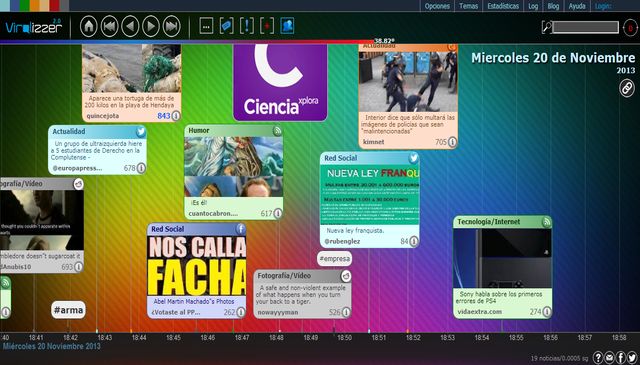This screenshot has width=640, height=365.
Task: Open info for @rubenglez tweet
Action: coord(413,241)
